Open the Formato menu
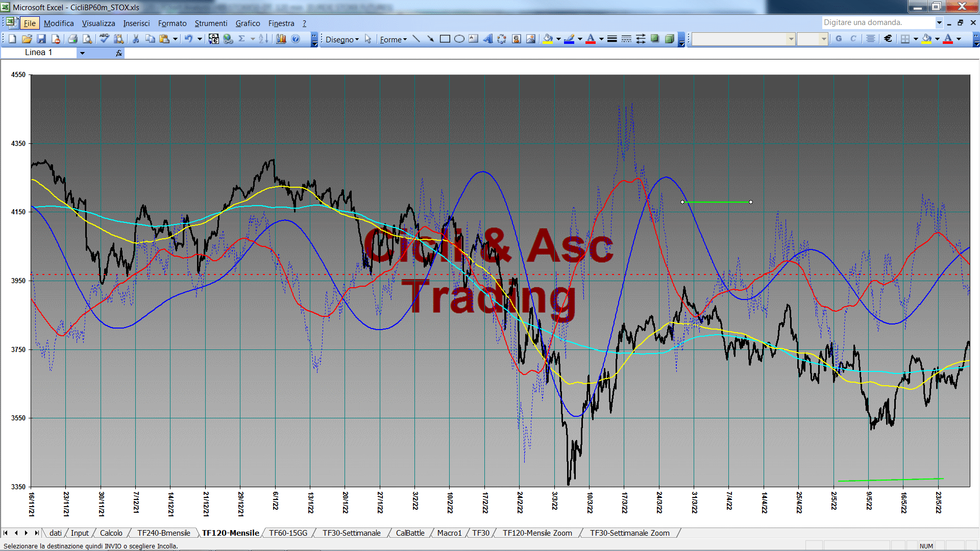Image resolution: width=980 pixels, height=551 pixels. (x=172, y=23)
